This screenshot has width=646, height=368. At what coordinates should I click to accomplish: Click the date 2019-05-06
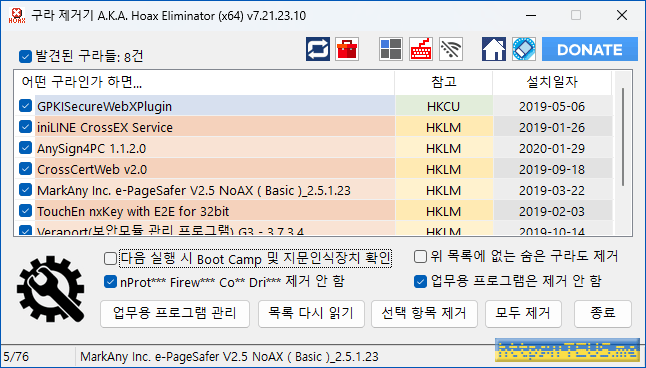(552, 107)
